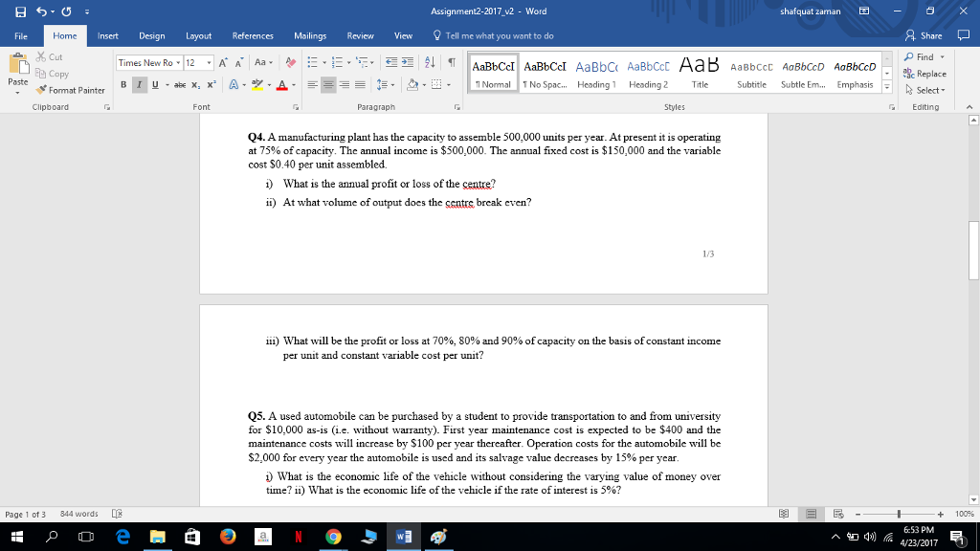This screenshot has height=551, width=980.
Task: Switch to the Design ribbon tab
Action: [x=152, y=35]
